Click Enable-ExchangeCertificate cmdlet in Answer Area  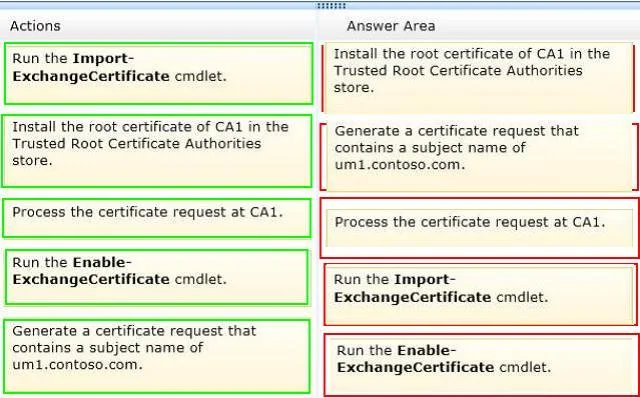(482, 365)
